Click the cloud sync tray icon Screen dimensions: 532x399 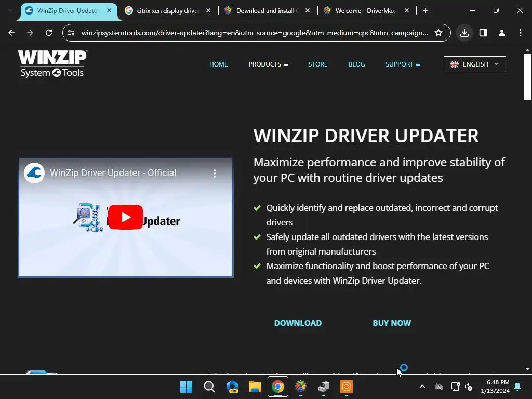439,387
